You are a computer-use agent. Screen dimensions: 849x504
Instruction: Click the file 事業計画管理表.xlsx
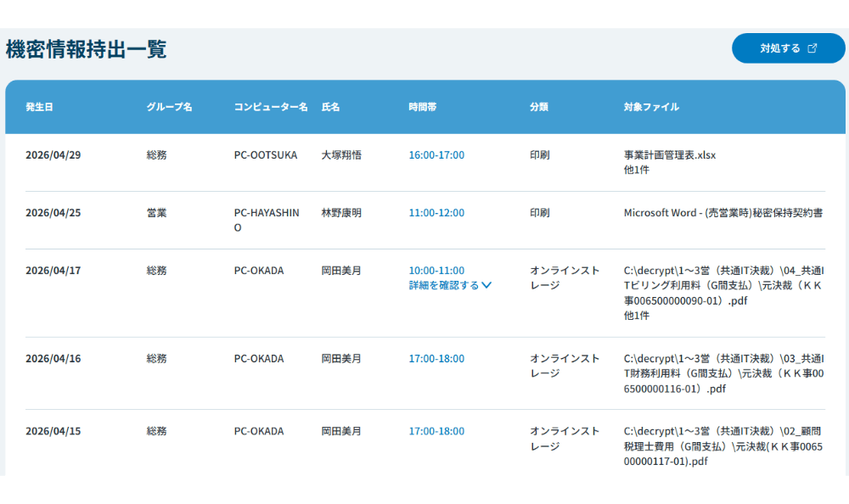pos(670,154)
